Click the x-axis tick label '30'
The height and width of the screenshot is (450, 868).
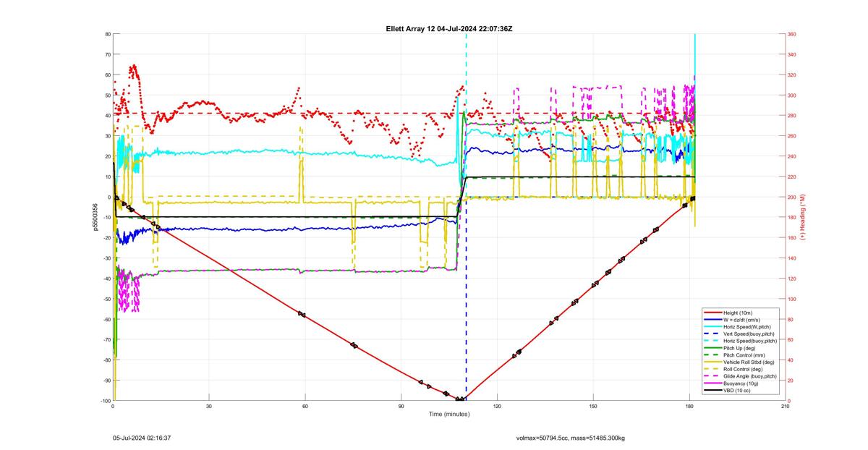[209, 407]
